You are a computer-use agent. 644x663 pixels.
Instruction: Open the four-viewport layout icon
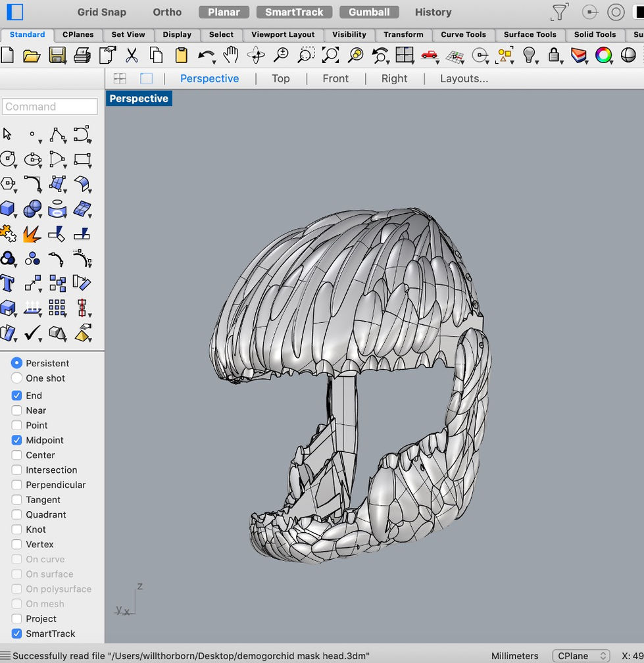click(x=405, y=55)
